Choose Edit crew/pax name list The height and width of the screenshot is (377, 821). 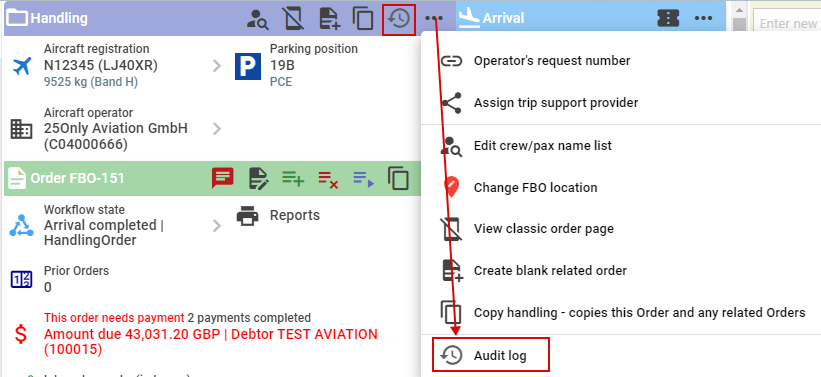(621, 146)
